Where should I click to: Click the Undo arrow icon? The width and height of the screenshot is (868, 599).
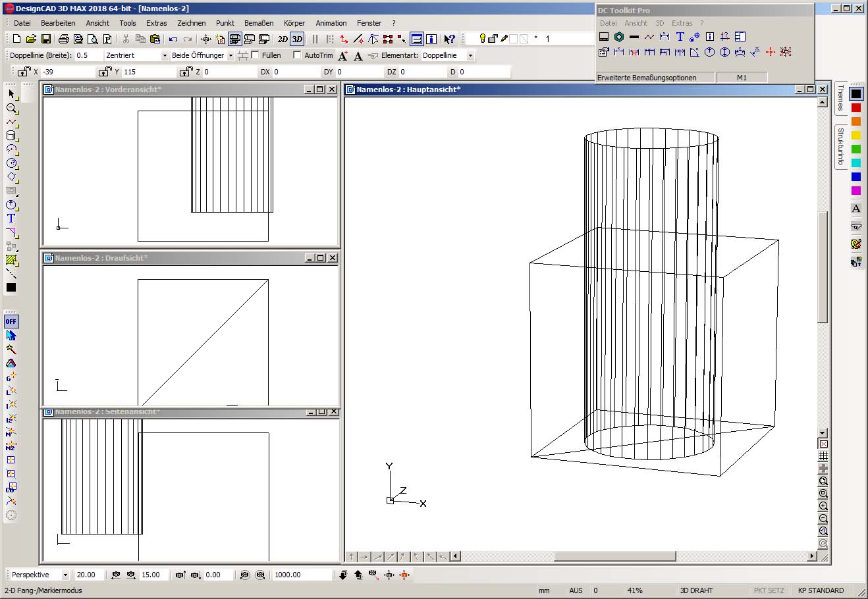(173, 39)
